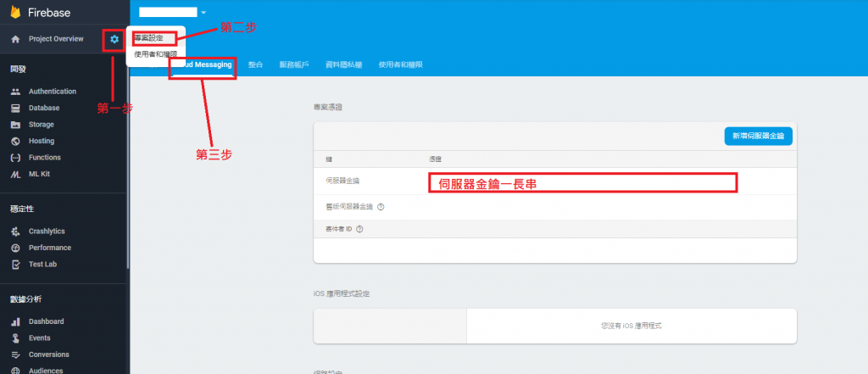Open Database in the sidebar
The height and width of the screenshot is (374, 868).
(44, 108)
